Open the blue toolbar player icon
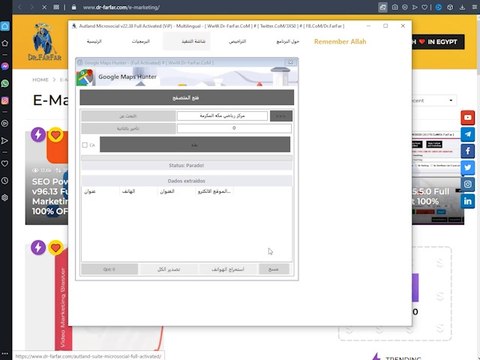The width and height of the screenshot is (480, 360). pyautogui.click(x=439, y=7)
